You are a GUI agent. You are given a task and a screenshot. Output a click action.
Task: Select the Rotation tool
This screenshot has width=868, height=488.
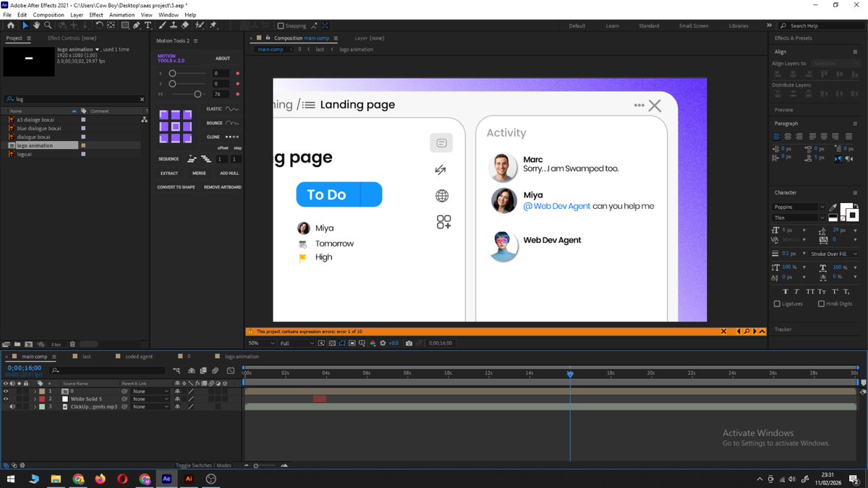click(x=99, y=25)
